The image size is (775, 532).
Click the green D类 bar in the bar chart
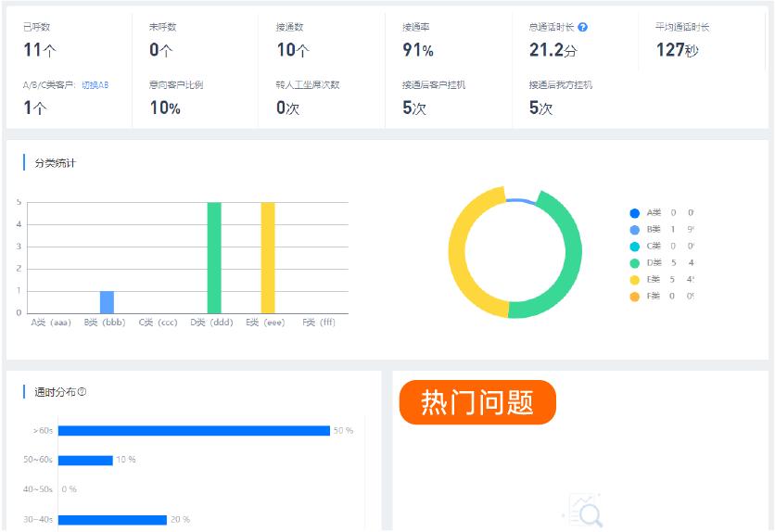coord(214,258)
